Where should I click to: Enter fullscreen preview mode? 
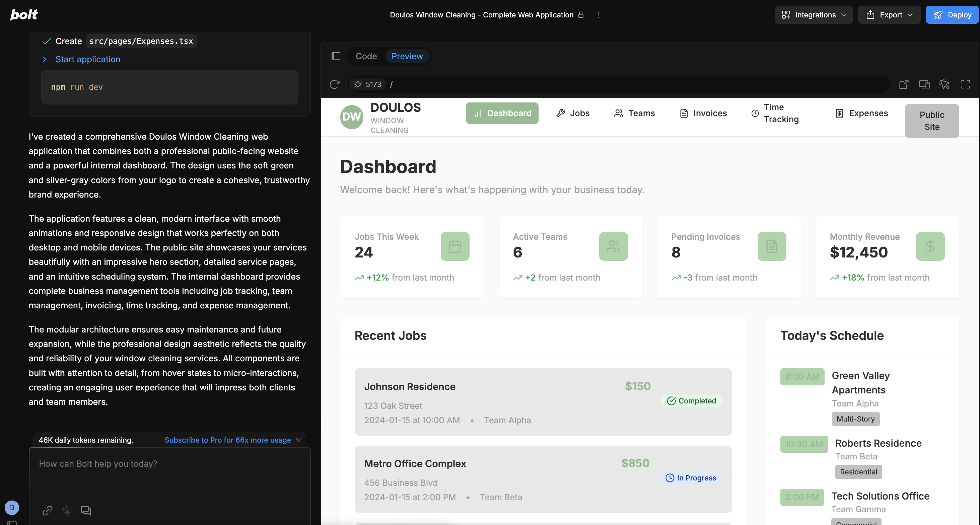point(965,84)
